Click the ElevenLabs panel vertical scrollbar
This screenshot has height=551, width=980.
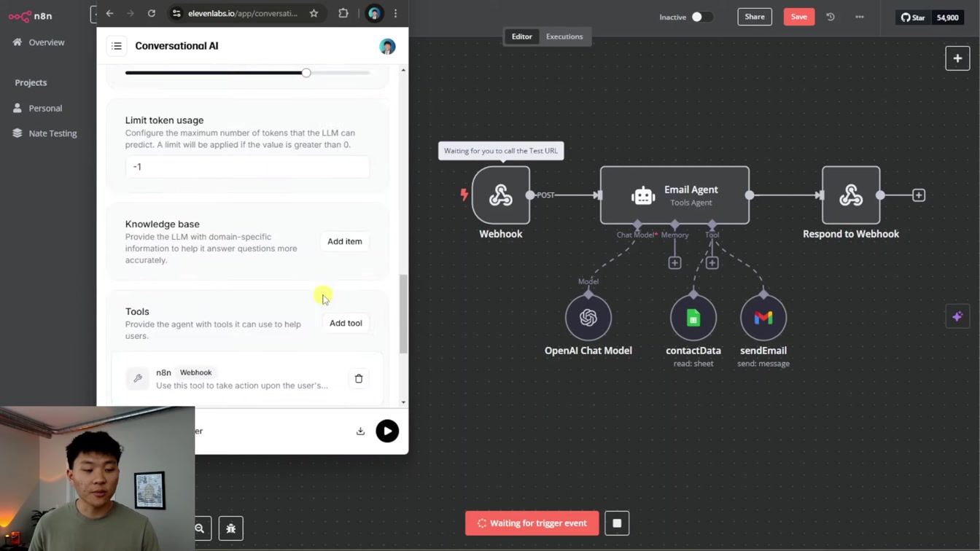[403, 313]
